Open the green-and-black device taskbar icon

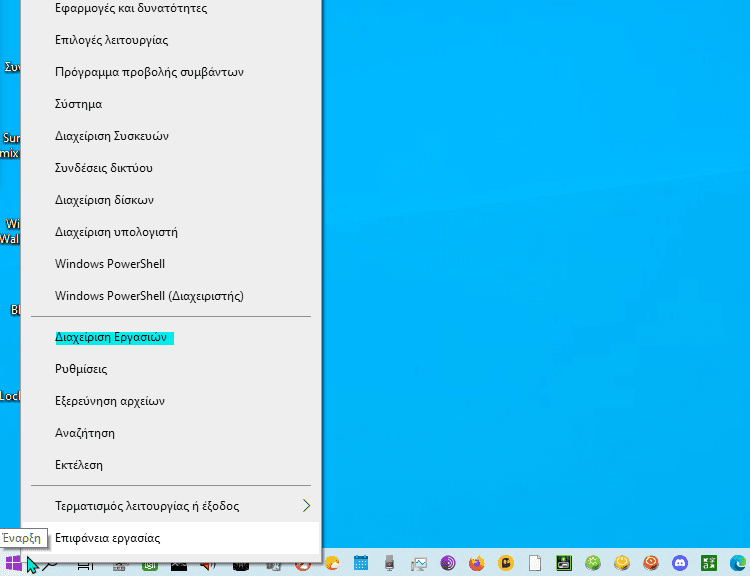coord(564,563)
